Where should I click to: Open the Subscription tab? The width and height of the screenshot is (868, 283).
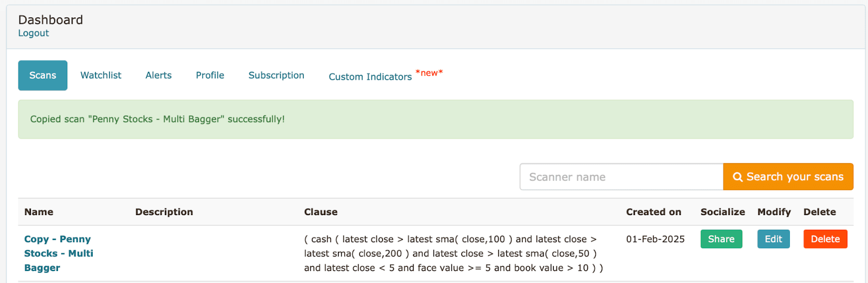pos(276,76)
